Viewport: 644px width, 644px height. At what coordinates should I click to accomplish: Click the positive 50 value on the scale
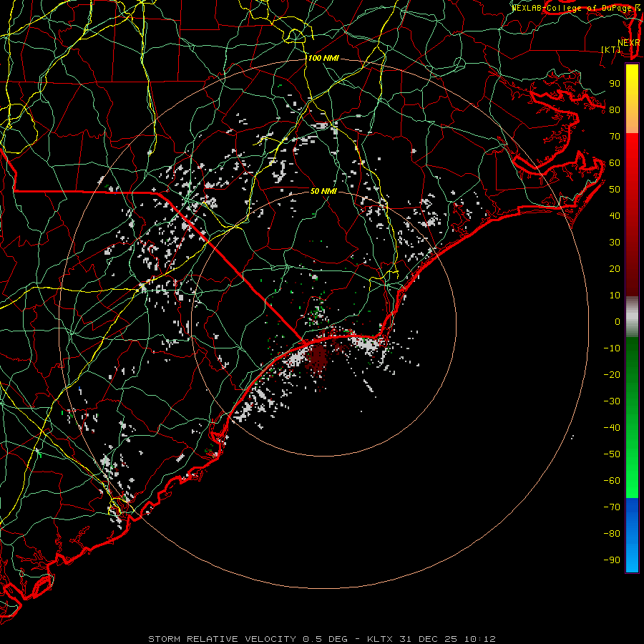point(615,190)
